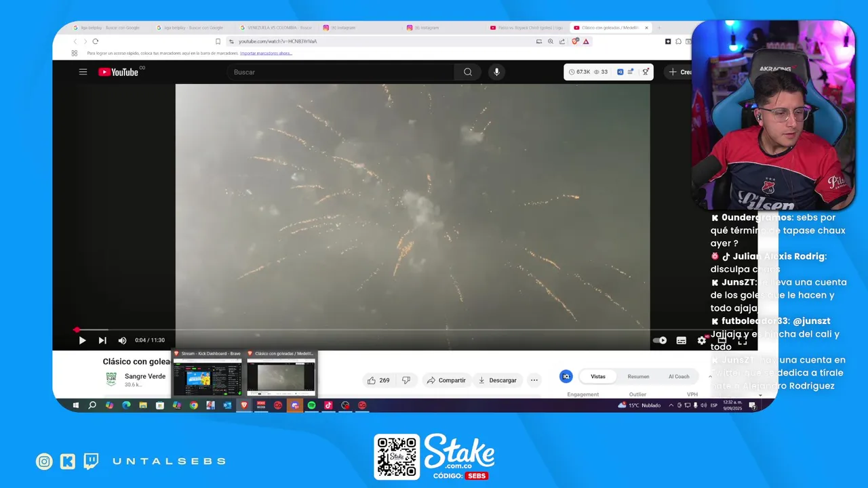Mute the video volume speaker
The width and height of the screenshot is (868, 488).
click(x=122, y=340)
